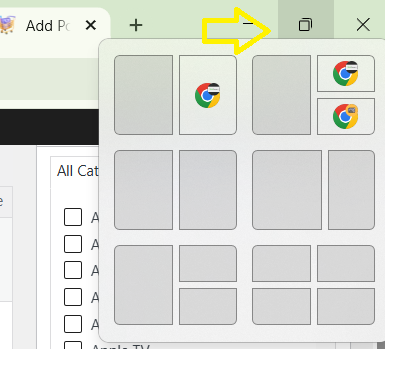
Task: Open a new tab with the plus button
Action: (x=136, y=25)
